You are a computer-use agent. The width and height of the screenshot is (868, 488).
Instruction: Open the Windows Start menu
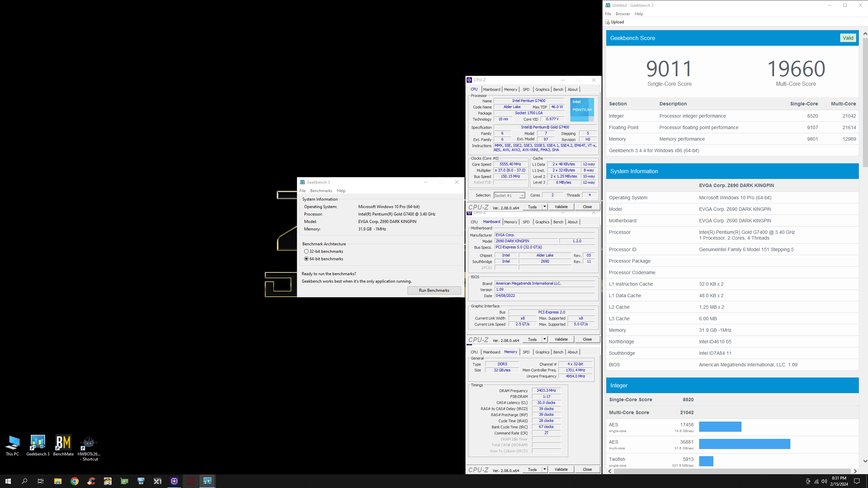point(8,481)
